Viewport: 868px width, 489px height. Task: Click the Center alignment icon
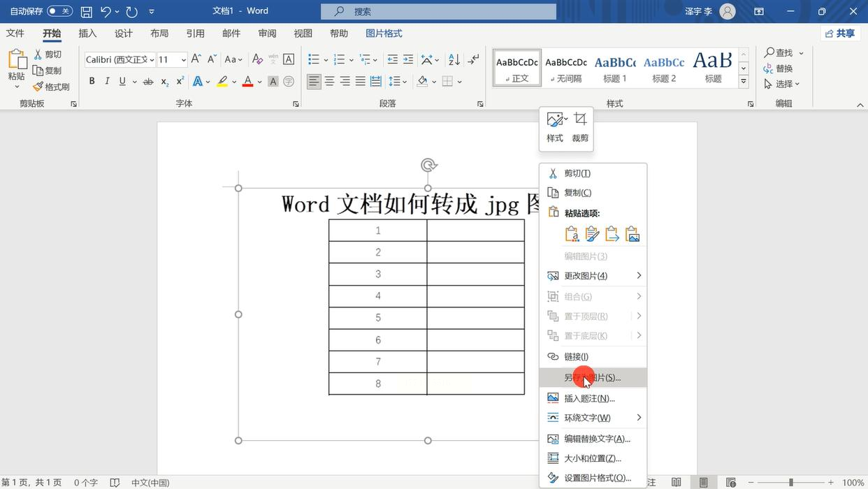click(x=330, y=82)
